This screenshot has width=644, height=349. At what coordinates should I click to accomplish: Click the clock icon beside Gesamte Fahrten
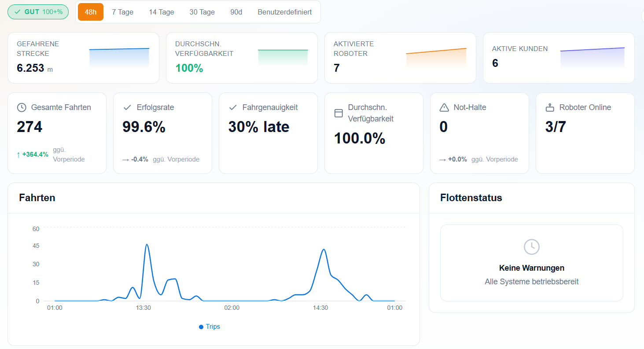pyautogui.click(x=22, y=107)
